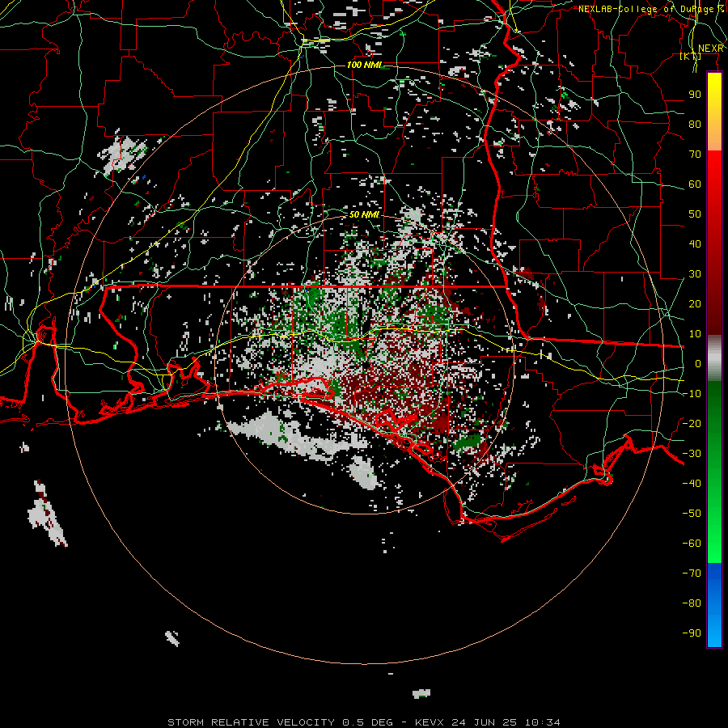Click the 24 JUN 25 date in the caption
Screen dimensions: 728x728
[485, 722]
